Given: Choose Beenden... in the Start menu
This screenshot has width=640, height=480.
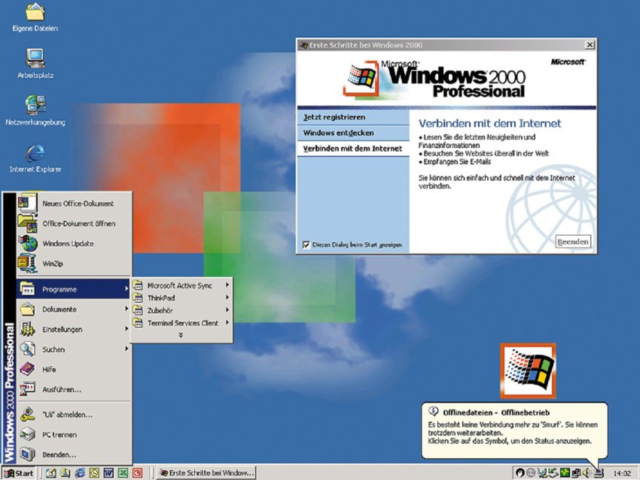Looking at the screenshot, I should point(74,454).
